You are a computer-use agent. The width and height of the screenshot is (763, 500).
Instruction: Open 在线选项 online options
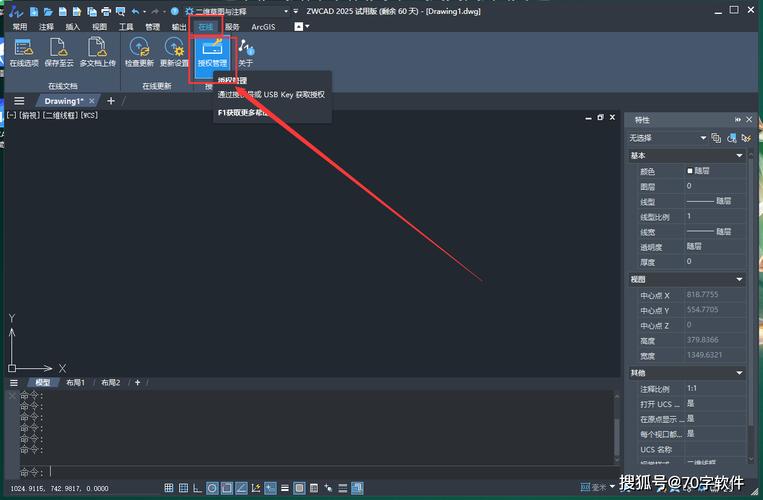point(23,50)
